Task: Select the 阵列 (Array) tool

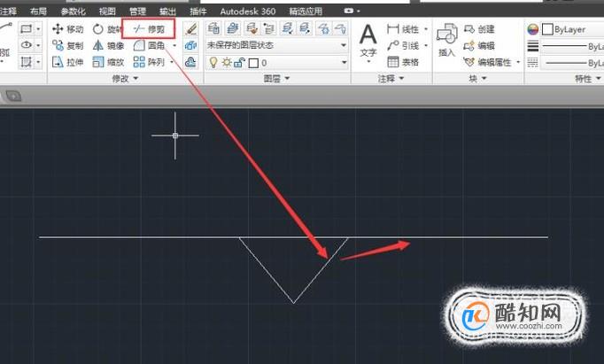Action: pos(149,62)
